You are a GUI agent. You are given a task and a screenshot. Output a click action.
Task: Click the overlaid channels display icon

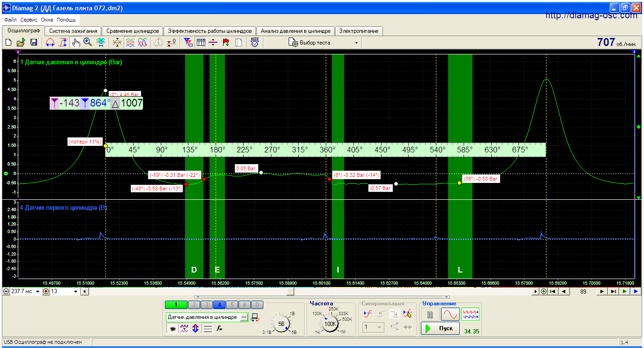pos(117,42)
